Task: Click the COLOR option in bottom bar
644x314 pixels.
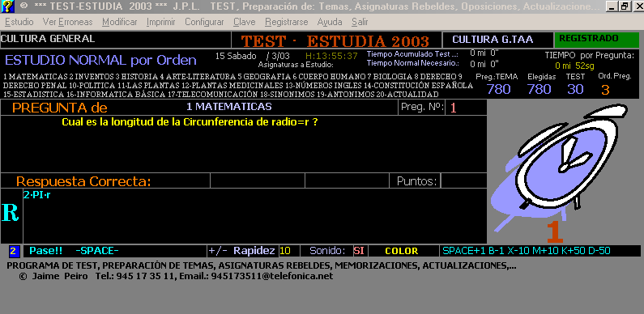Action: pos(401,251)
